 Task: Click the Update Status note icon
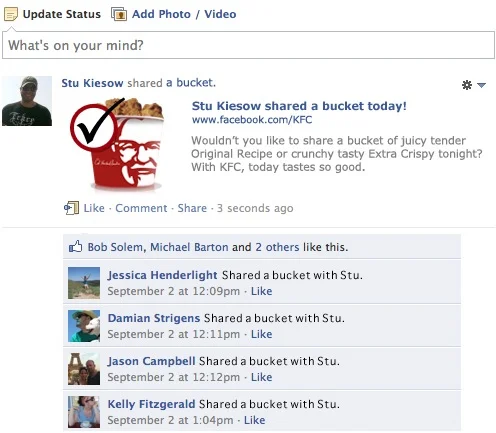pyautogui.click(x=11, y=14)
